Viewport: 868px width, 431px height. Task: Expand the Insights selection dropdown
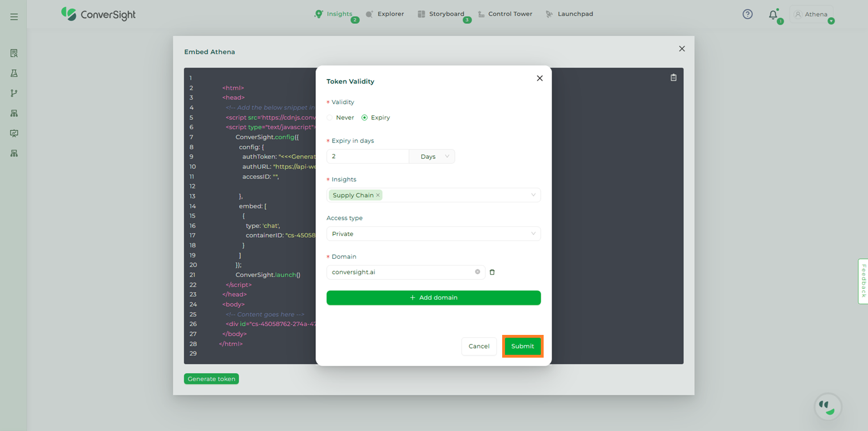[533, 195]
